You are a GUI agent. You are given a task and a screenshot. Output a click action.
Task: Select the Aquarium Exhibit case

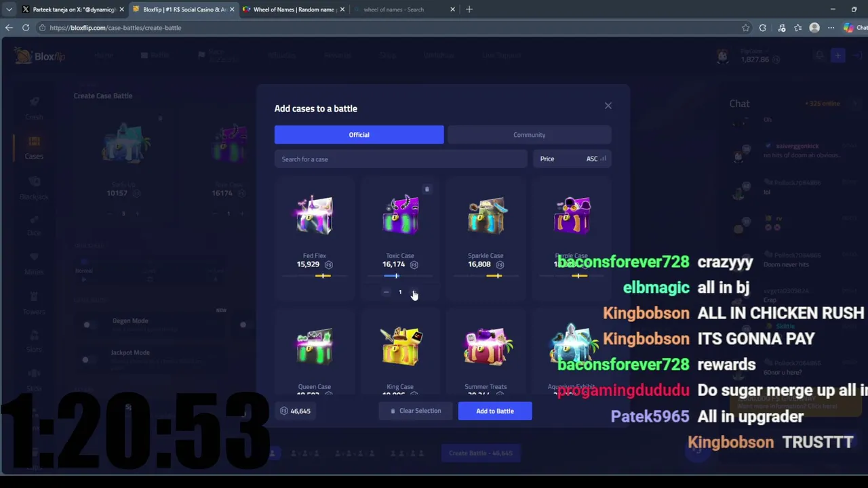coord(572,352)
